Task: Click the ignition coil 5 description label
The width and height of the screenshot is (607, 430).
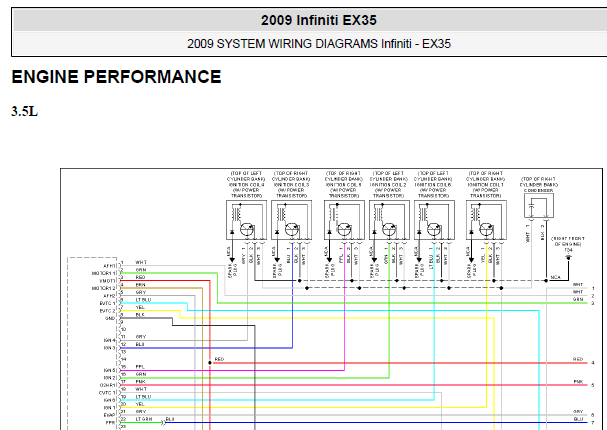Action: pyautogui.click(x=344, y=185)
